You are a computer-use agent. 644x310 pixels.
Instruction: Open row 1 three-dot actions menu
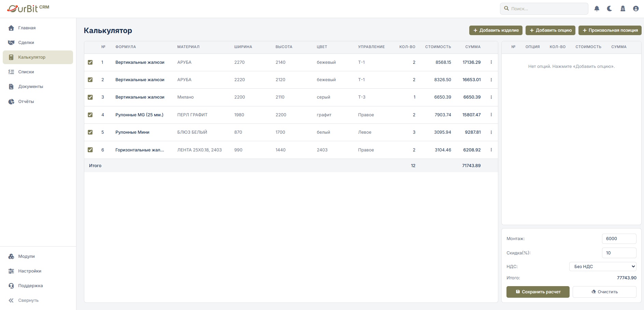pos(491,62)
